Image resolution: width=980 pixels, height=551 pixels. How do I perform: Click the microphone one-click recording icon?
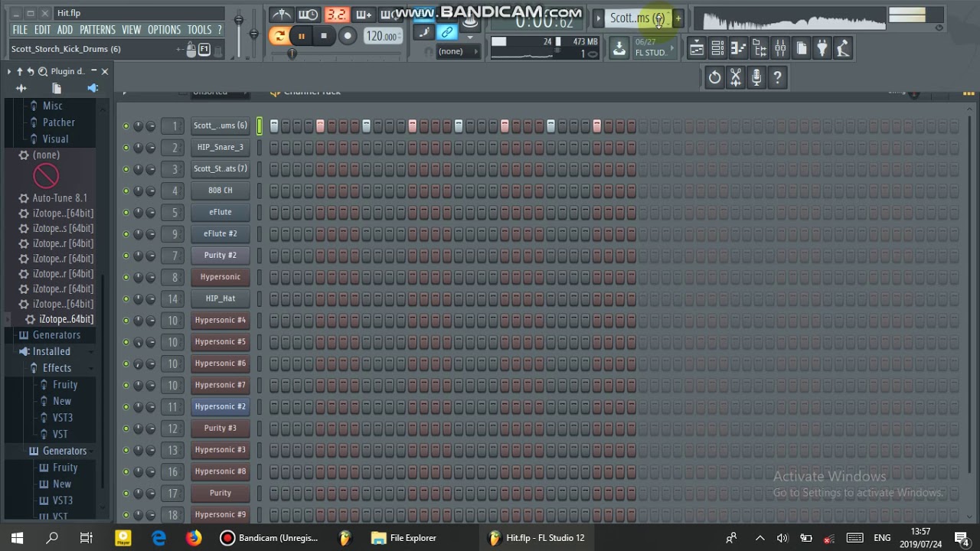coord(756,77)
